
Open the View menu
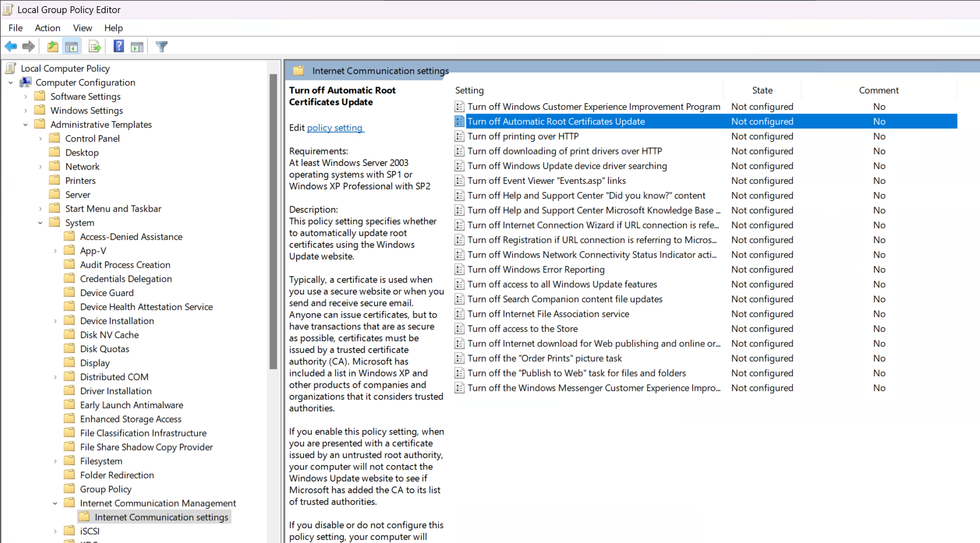82,28
